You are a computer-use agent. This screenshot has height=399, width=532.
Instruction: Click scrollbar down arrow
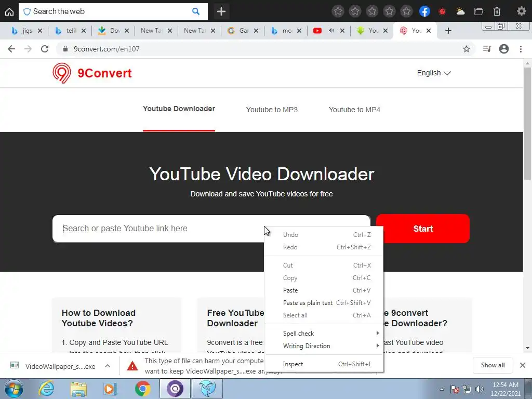point(527,348)
